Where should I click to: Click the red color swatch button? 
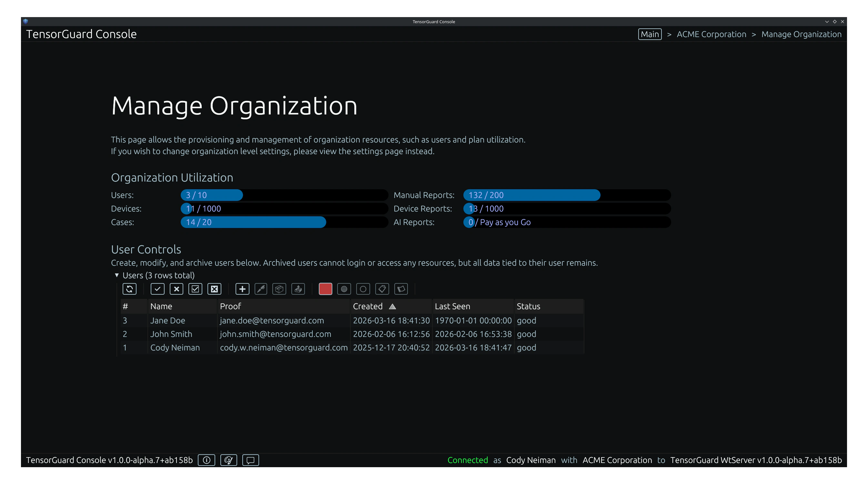(x=325, y=289)
